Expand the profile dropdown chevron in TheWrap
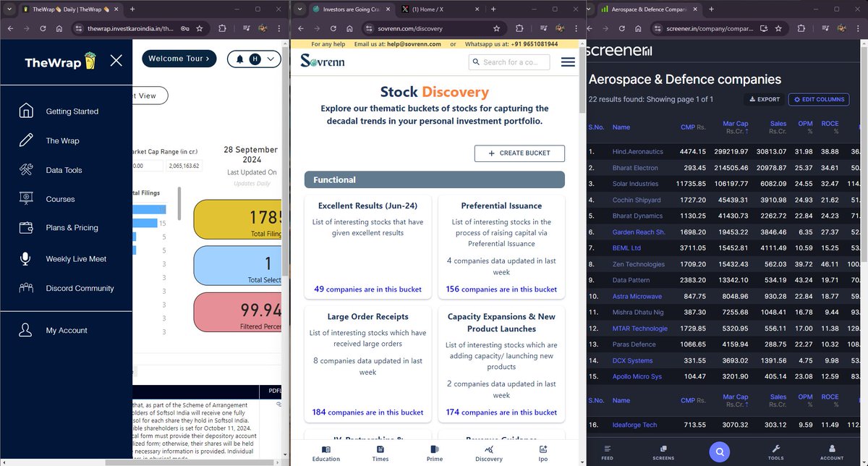This screenshot has width=868, height=466. 271,59
